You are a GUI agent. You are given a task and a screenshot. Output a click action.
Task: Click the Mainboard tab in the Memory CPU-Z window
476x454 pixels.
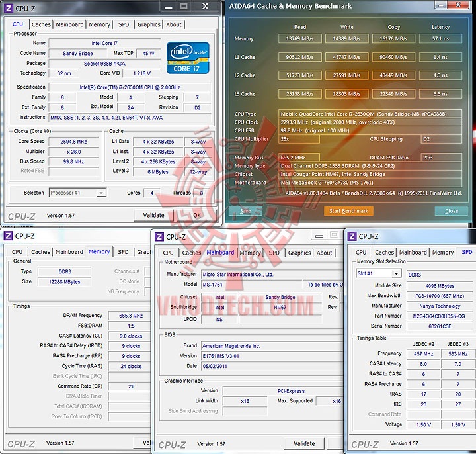point(69,252)
